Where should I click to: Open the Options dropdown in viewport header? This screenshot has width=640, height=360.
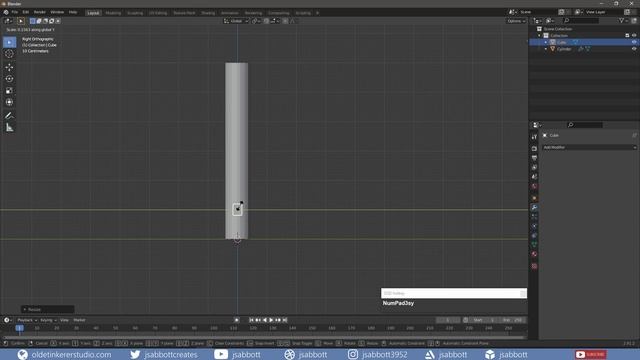[516, 21]
